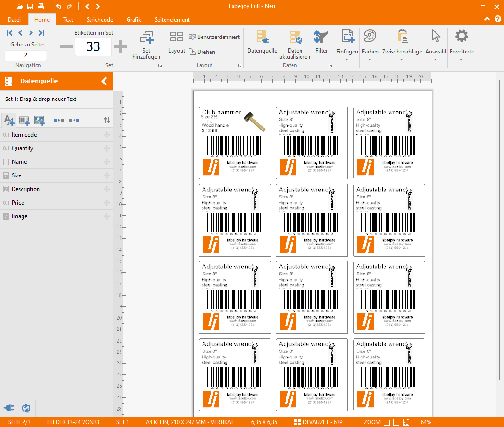Decrease the number of labels in the set
The width and height of the screenshot is (504, 427).
point(66,46)
